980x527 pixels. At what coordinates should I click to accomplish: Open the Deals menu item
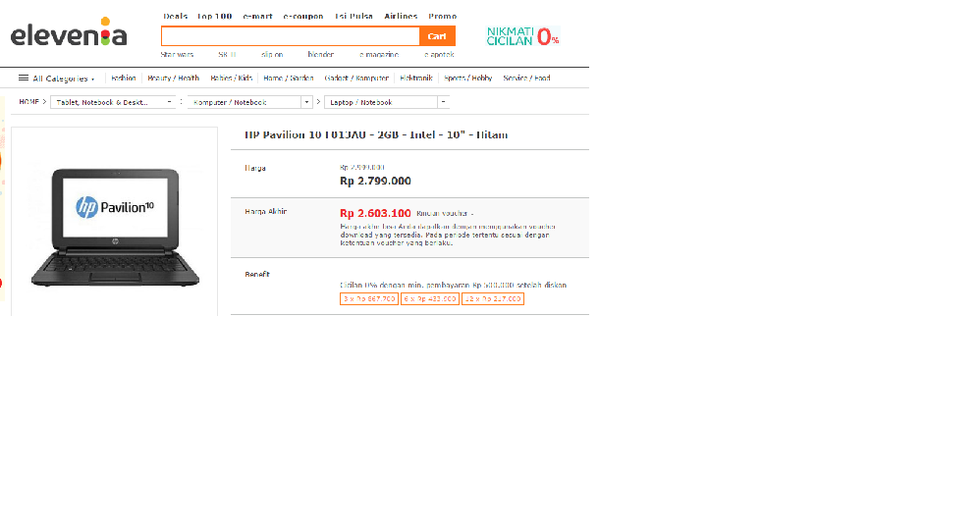pos(175,17)
